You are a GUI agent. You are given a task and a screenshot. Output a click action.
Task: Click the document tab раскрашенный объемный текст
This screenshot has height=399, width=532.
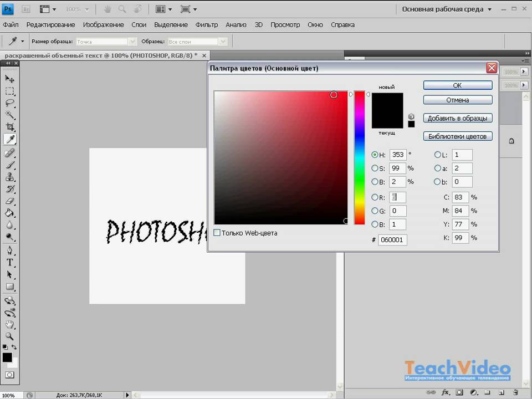click(101, 55)
